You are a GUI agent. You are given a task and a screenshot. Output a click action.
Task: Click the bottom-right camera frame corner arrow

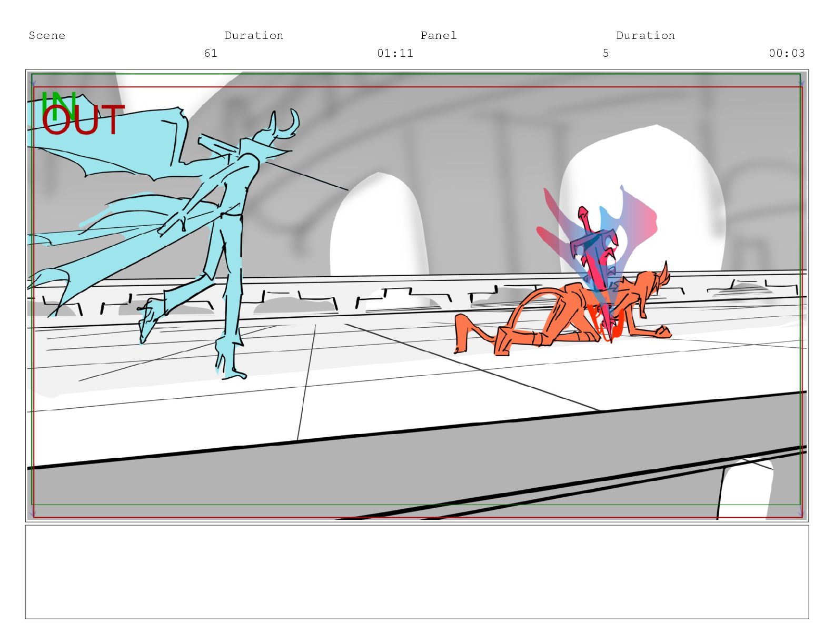click(x=801, y=512)
